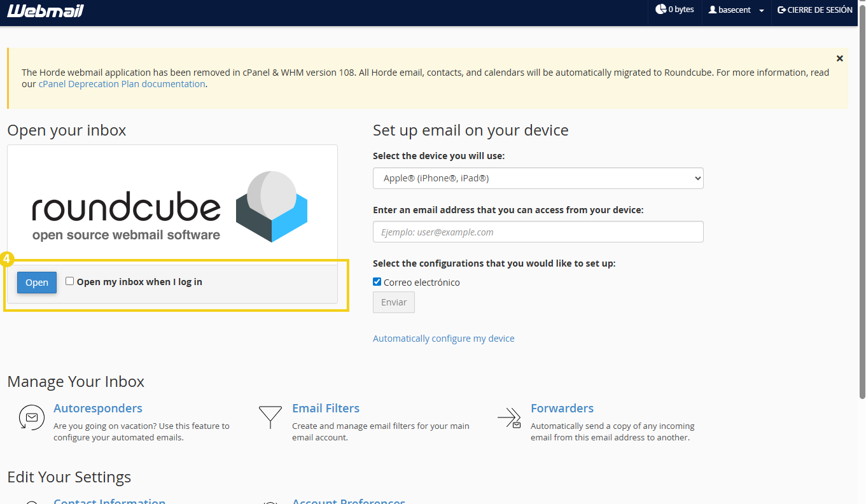The image size is (866, 504).
Task: Click the disk usage pie chart icon
Action: 661,10
